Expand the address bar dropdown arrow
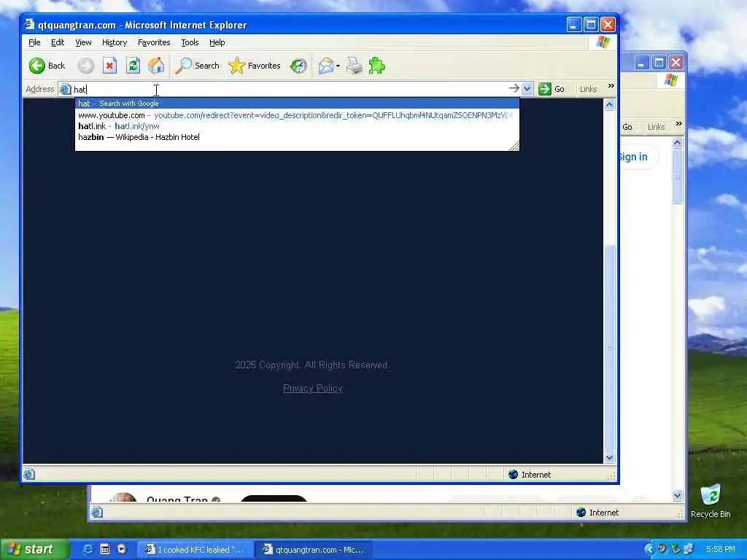This screenshot has height=560, width=747. click(x=527, y=88)
